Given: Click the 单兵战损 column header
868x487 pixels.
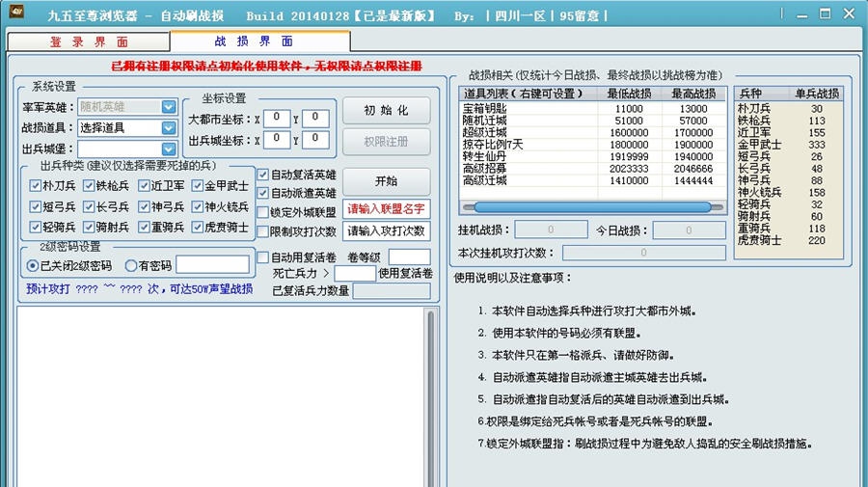Looking at the screenshot, I should (816, 94).
